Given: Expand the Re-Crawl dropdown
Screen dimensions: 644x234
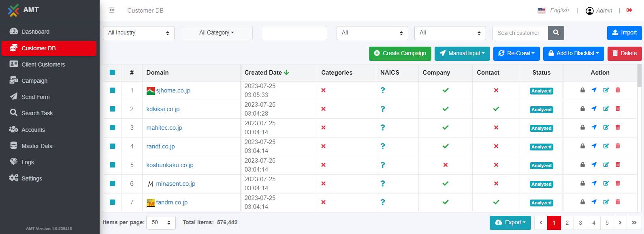Looking at the screenshot, I should point(516,54).
